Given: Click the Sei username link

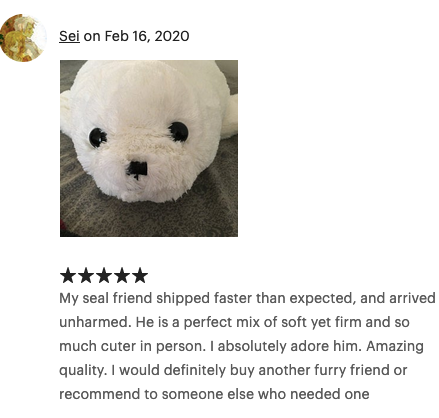Looking at the screenshot, I should click(x=69, y=36).
